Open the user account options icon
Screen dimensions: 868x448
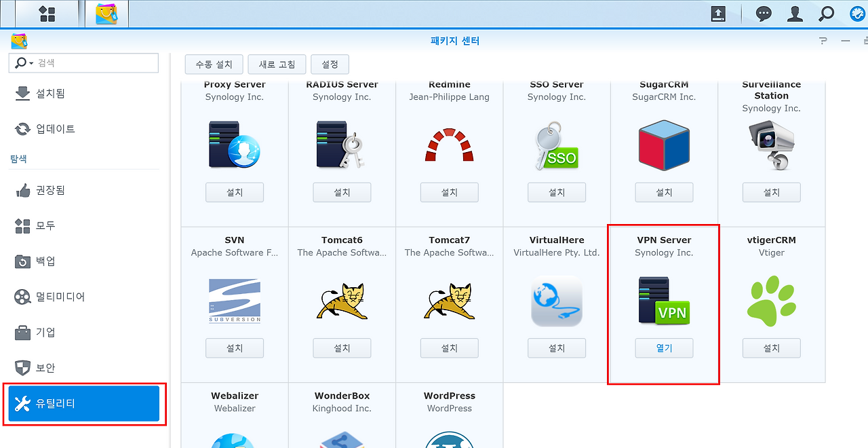(x=795, y=14)
